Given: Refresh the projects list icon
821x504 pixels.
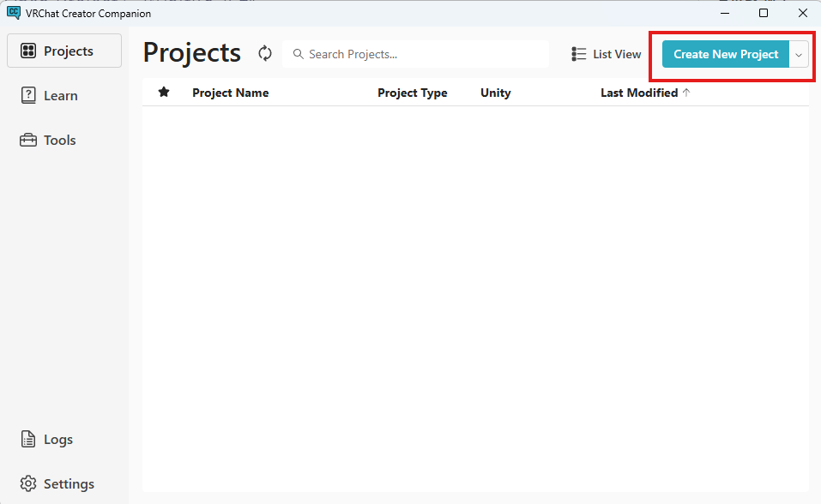Looking at the screenshot, I should point(265,53).
